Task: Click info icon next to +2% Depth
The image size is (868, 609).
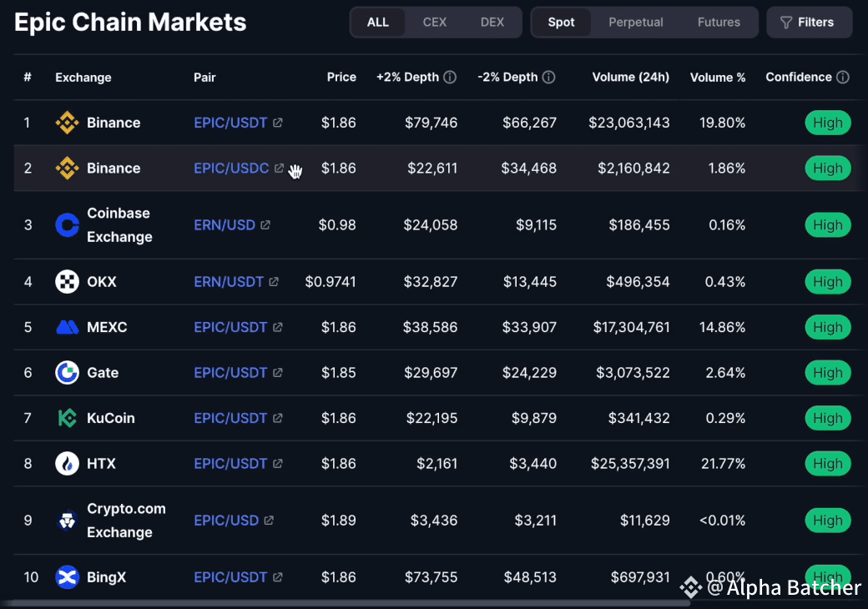Action: (x=450, y=78)
